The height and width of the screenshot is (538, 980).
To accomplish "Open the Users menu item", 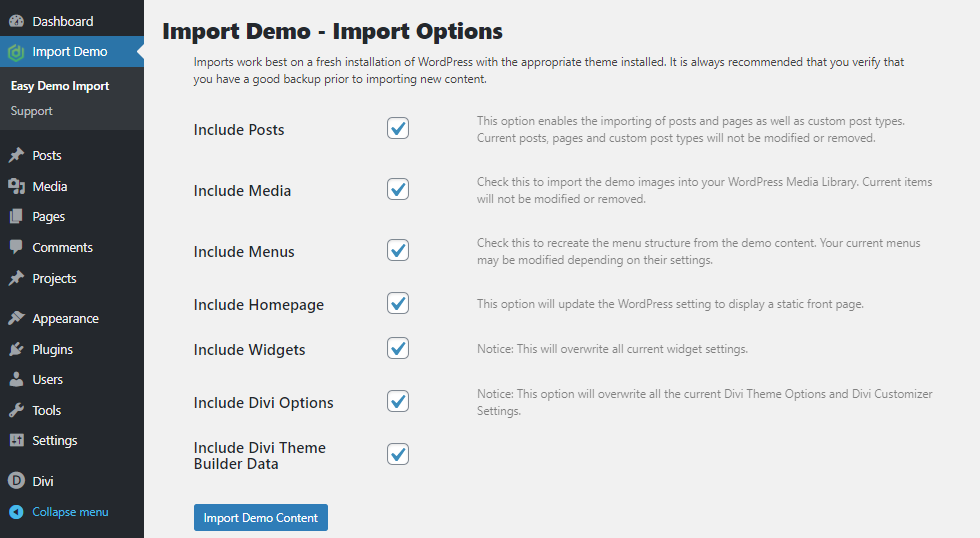I will point(47,380).
